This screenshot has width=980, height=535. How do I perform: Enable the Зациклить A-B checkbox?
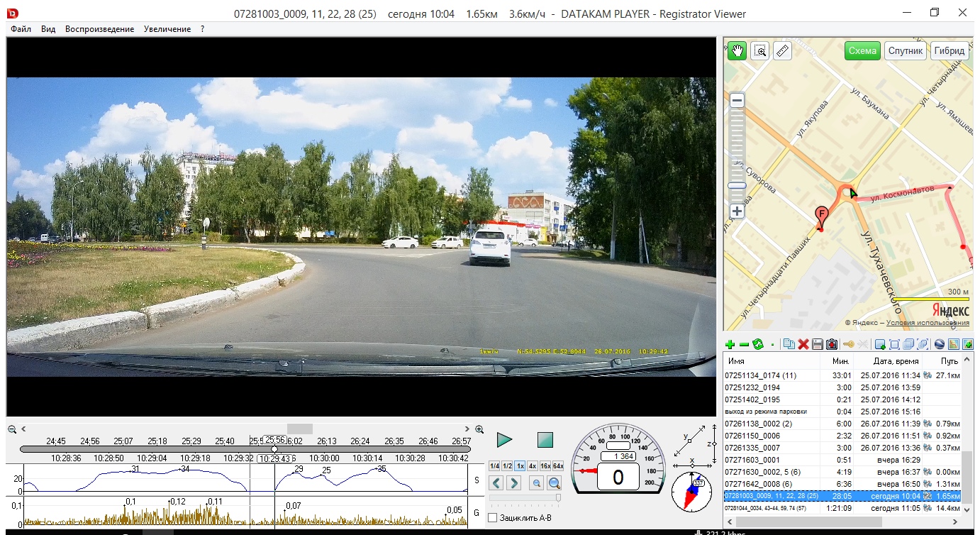(x=493, y=518)
